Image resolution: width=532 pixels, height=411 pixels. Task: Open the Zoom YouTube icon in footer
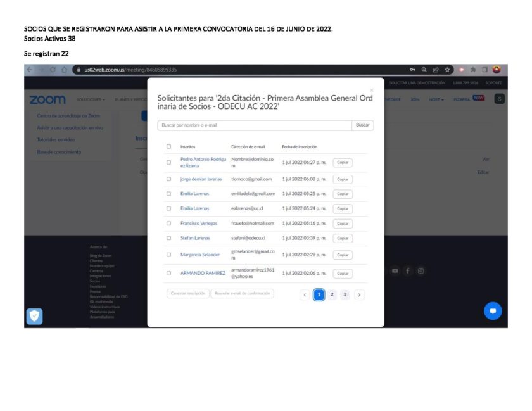pos(395,271)
